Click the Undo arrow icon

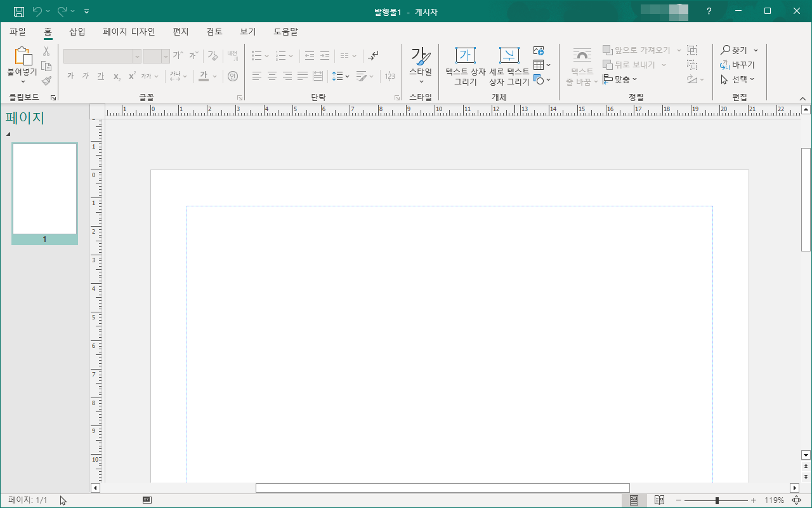37,11
